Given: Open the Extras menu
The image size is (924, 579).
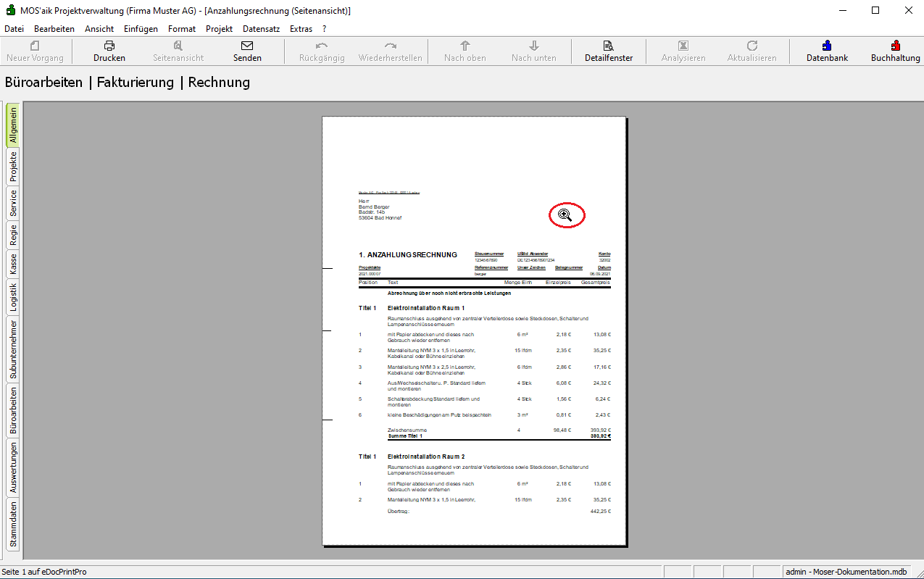Looking at the screenshot, I should coord(301,29).
